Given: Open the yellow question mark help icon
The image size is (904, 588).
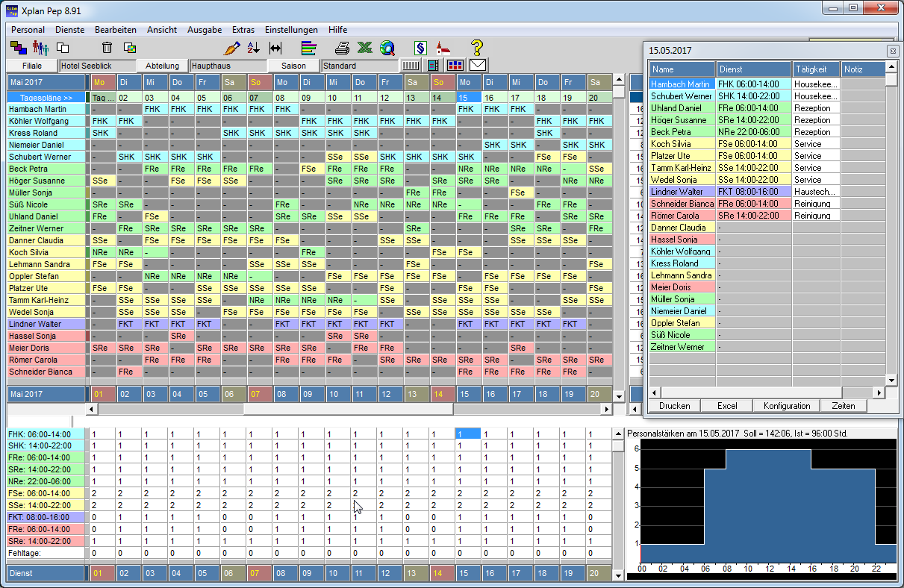Looking at the screenshot, I should (x=477, y=48).
